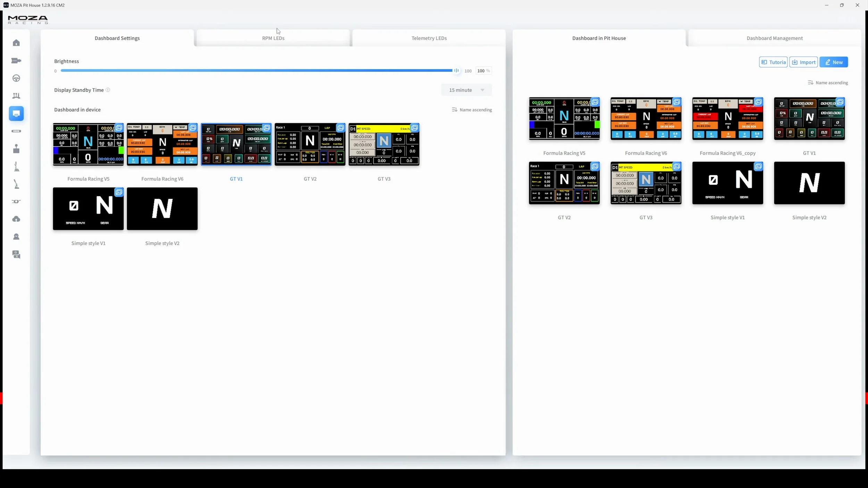The height and width of the screenshot is (488, 868).
Task: Click preview icon on Simple style V1 in Pit House
Action: point(758,167)
